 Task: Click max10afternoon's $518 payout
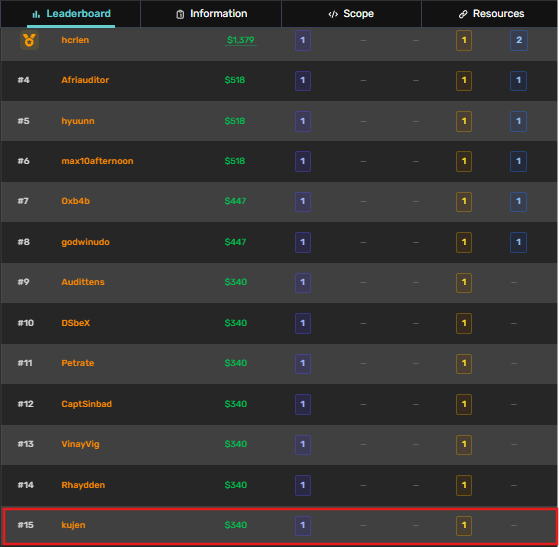(235, 161)
